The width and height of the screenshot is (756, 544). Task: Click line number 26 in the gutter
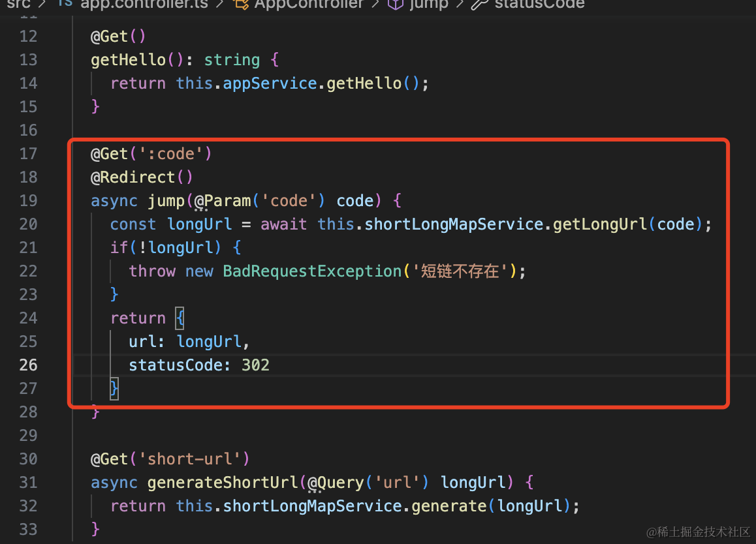click(29, 365)
